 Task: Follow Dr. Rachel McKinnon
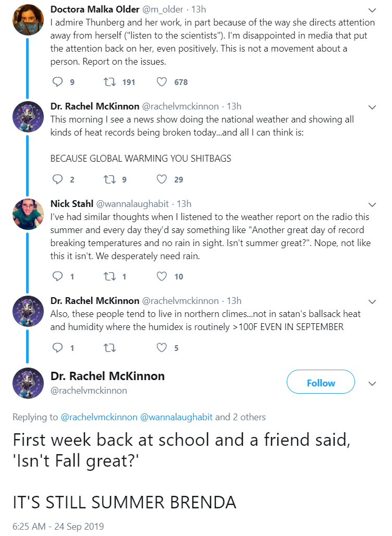pos(321,382)
